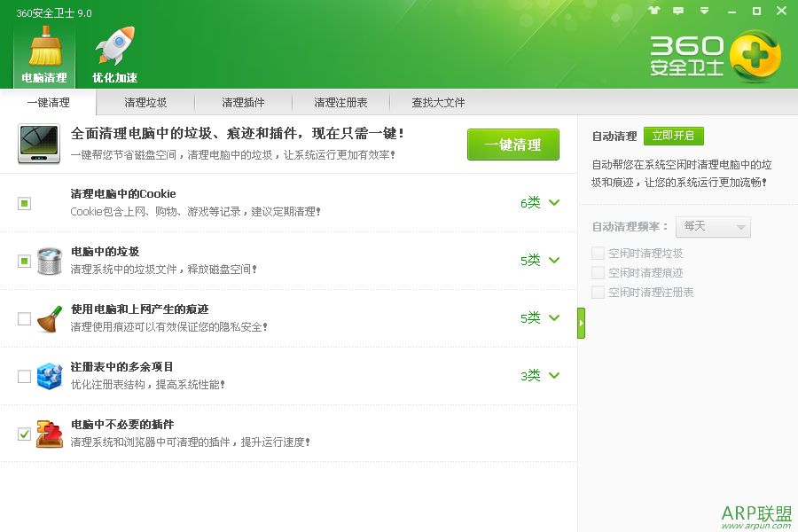Viewport: 798px width, 532px height.
Task: Expand the 电脑中的垃圾 row 5类 chevron
Action: click(554, 260)
